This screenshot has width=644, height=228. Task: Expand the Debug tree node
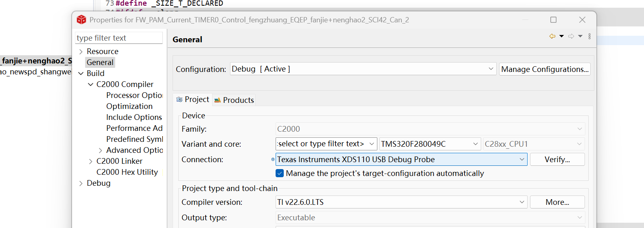tap(81, 183)
